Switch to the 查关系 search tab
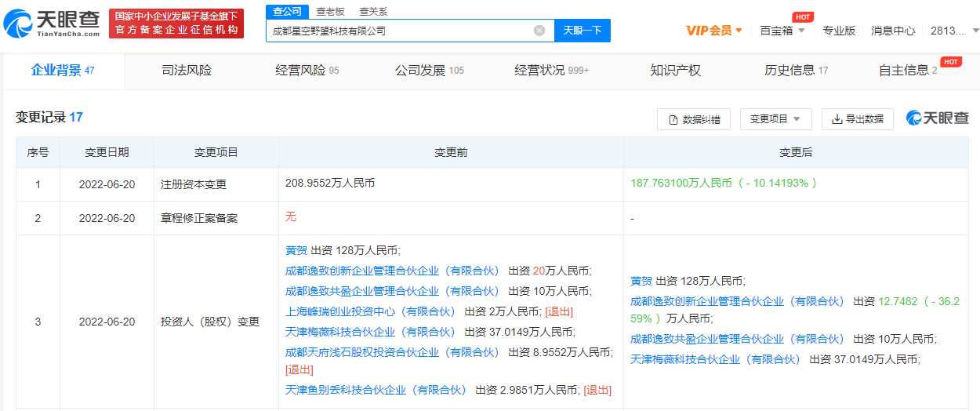 click(373, 12)
